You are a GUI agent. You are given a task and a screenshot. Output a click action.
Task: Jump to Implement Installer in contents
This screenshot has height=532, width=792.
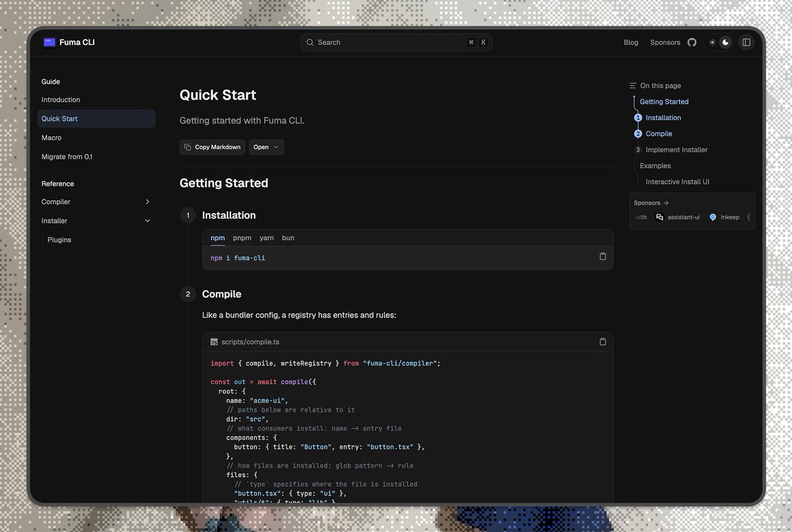click(676, 150)
